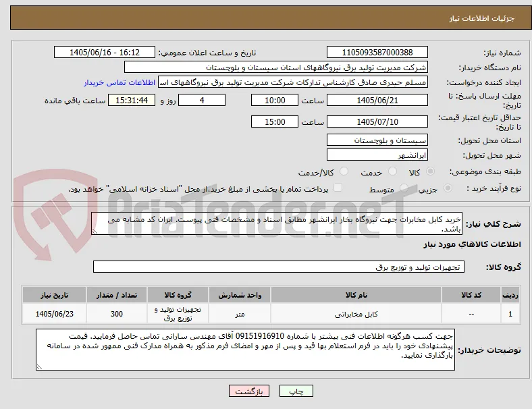Viewport: 532px width, 409px height.
Task: Click the delivery city field ایرانشهر
Action: point(377,155)
